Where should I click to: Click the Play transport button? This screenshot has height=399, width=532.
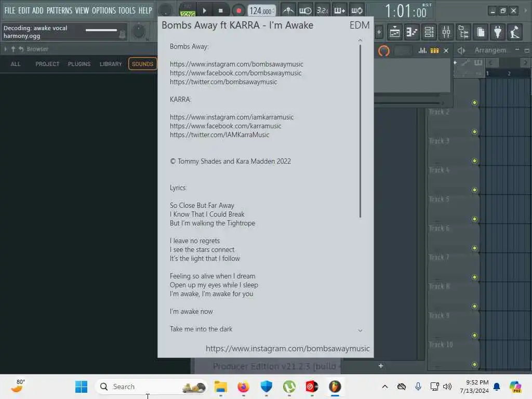point(205,10)
